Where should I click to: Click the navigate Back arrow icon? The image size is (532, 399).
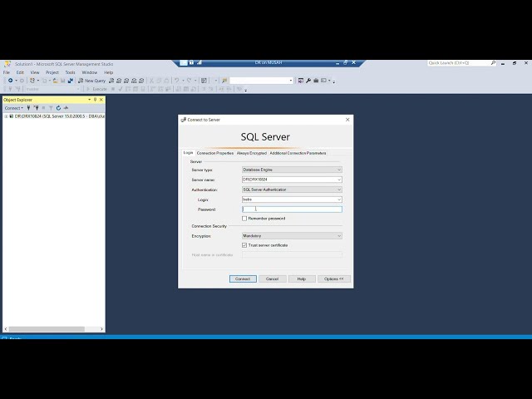(11, 81)
